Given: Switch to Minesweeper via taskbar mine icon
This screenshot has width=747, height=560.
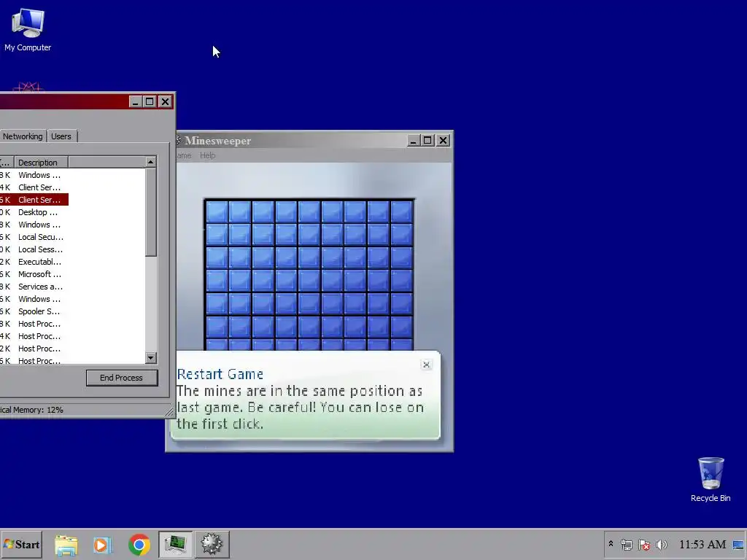Looking at the screenshot, I should pyautogui.click(x=212, y=544).
